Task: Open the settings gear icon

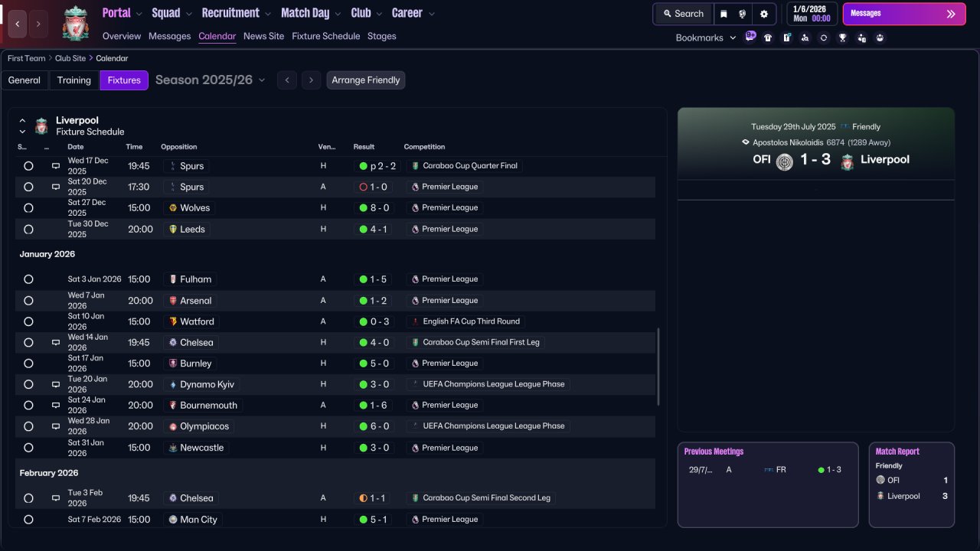Action: [763, 14]
